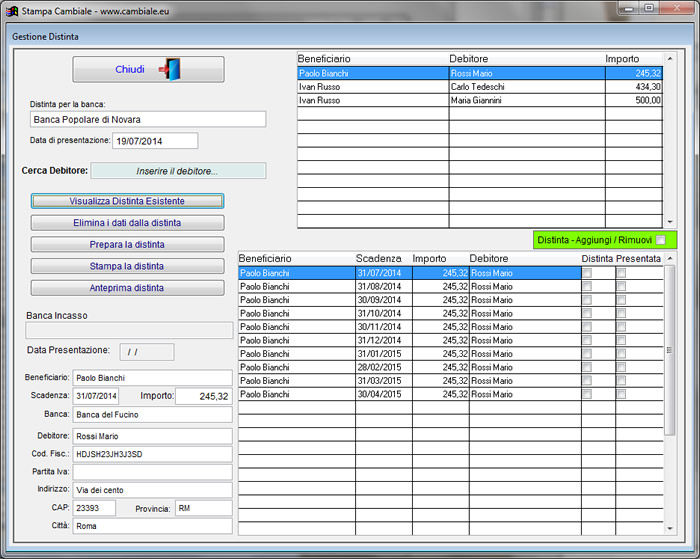The width and height of the screenshot is (700, 559).
Task: Click the Importo field showing 245,32
Action: pos(204,396)
